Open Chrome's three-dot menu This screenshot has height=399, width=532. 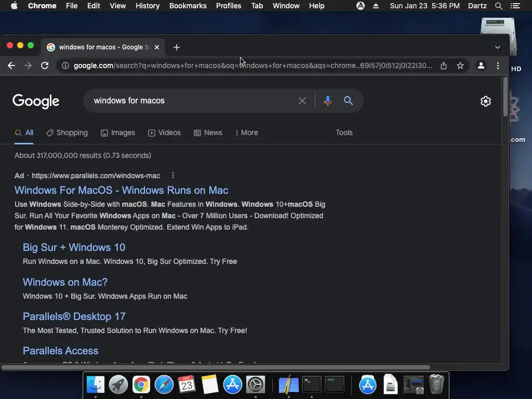tap(498, 65)
